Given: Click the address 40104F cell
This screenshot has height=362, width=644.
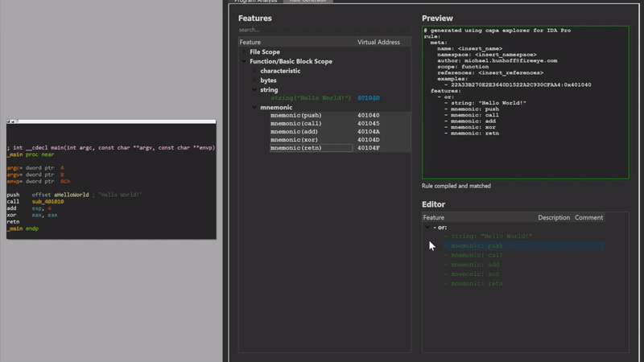Looking at the screenshot, I should coord(369,148).
